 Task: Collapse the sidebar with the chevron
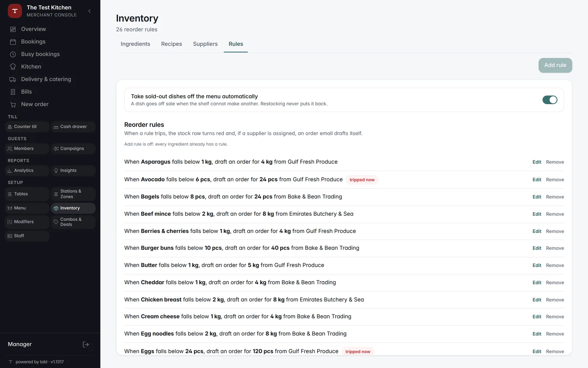coord(89,11)
